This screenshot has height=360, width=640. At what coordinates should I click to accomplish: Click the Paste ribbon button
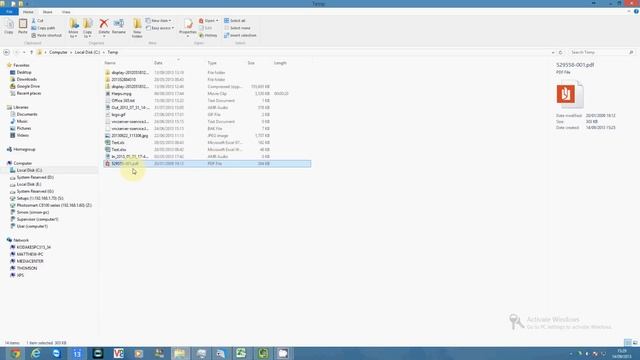[23, 27]
